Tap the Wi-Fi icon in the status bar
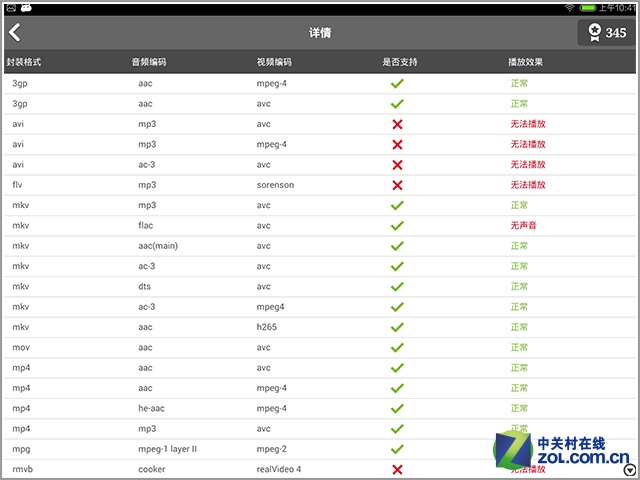 tap(570, 7)
